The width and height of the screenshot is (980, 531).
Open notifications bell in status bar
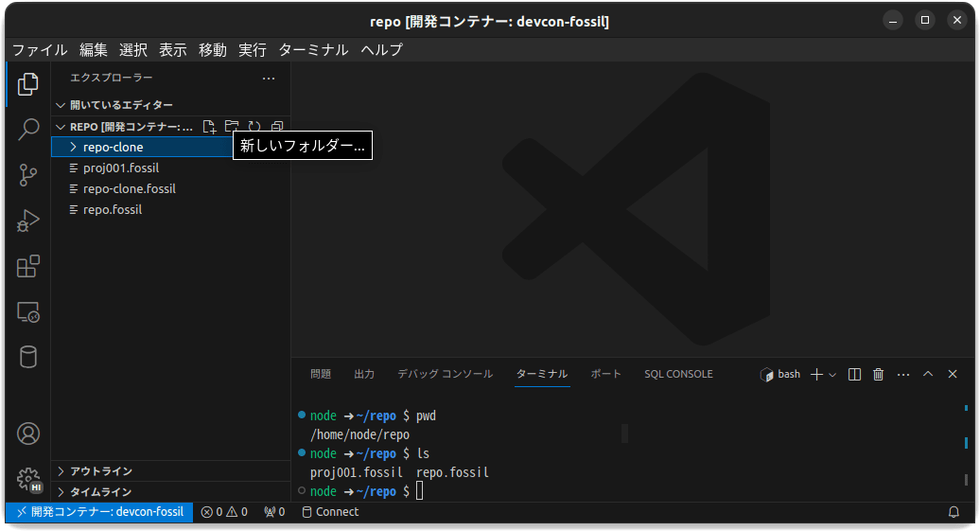point(954,512)
